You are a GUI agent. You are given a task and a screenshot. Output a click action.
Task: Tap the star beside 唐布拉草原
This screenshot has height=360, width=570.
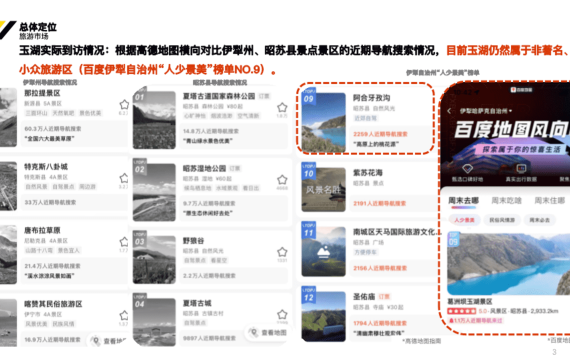click(124, 242)
